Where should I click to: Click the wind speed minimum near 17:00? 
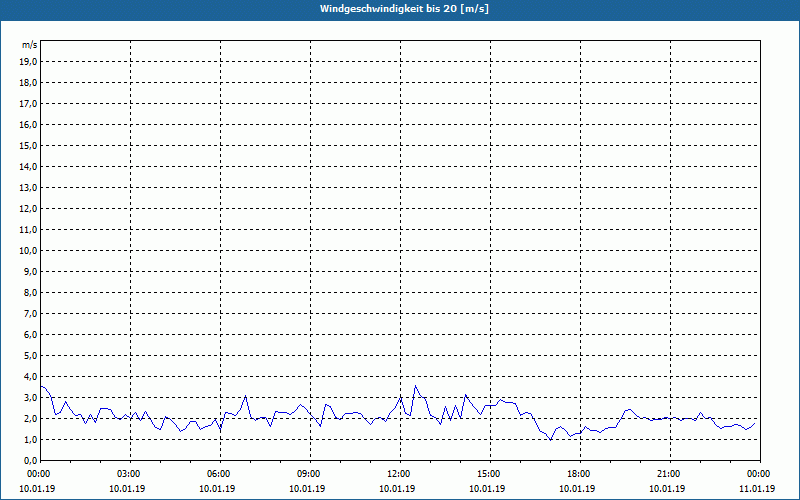pos(551,440)
